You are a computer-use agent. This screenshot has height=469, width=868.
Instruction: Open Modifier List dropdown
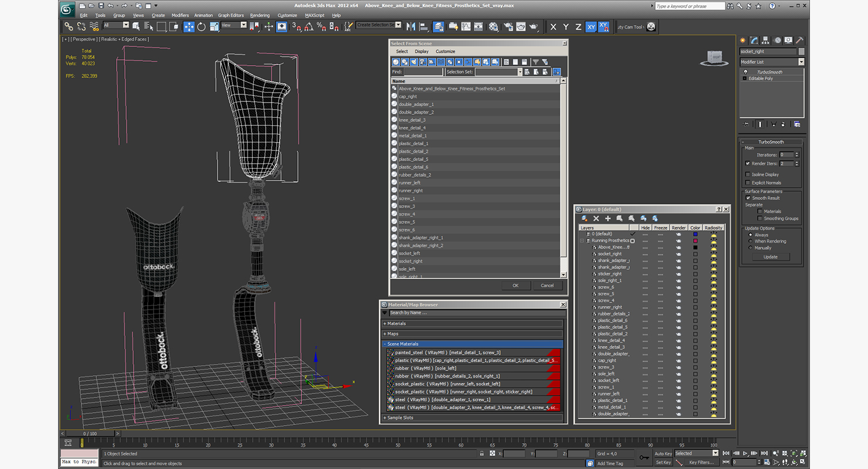pos(772,62)
